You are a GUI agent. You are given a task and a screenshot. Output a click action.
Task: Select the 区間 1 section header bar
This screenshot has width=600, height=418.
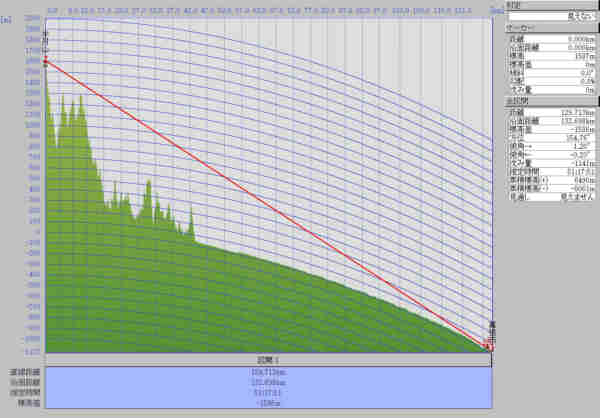click(x=268, y=359)
